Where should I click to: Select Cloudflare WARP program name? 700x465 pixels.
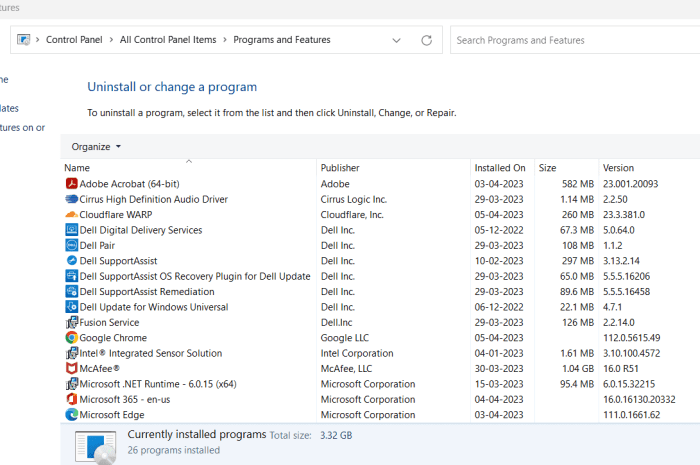pyautogui.click(x=116, y=215)
